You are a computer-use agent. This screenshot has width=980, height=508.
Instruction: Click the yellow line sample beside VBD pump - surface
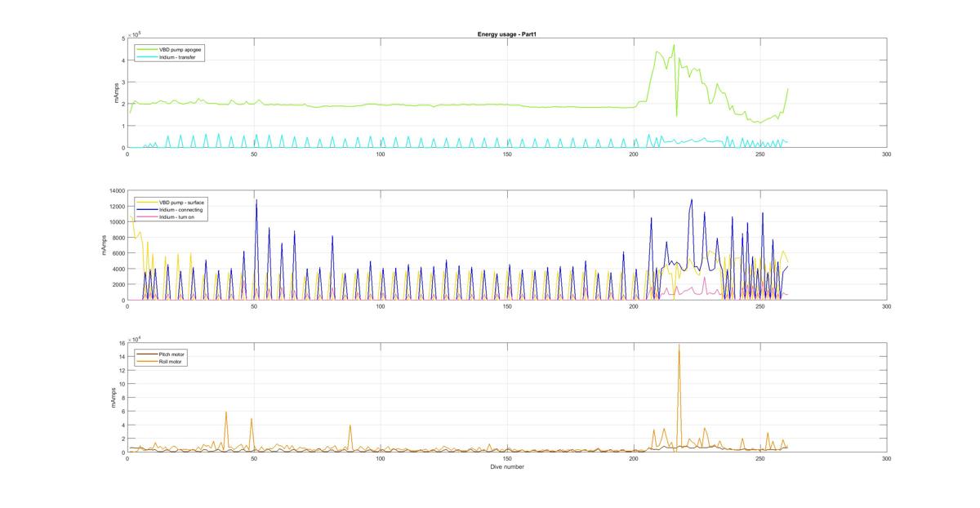pos(147,202)
